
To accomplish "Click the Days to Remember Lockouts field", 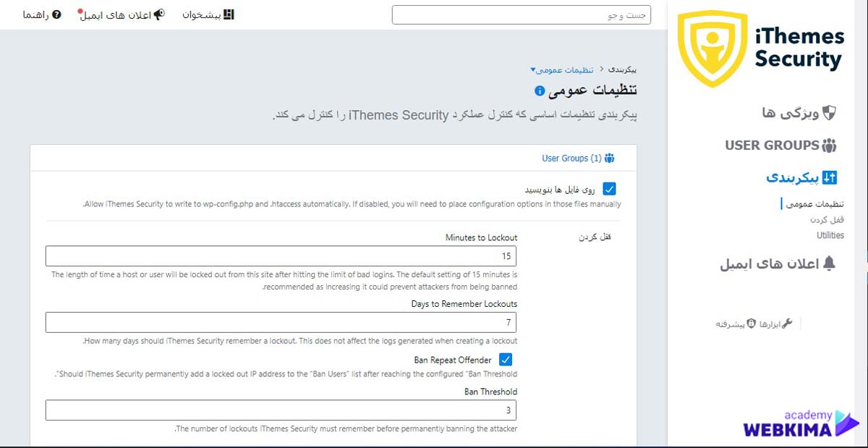I will [281, 322].
